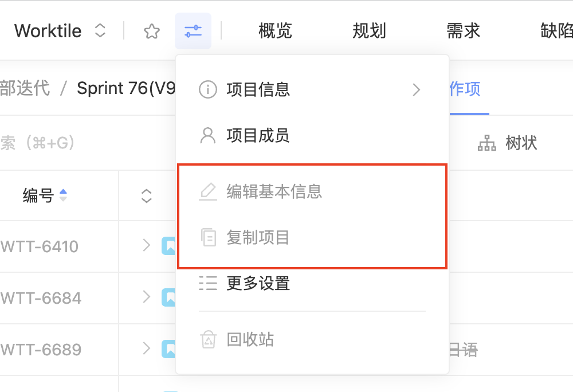Viewport: 573px width, 392px height.
Task: Switch to the 规划 tab
Action: pyautogui.click(x=369, y=31)
